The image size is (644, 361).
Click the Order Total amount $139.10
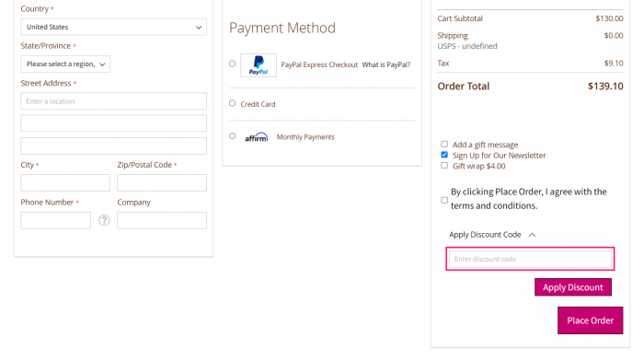(605, 86)
